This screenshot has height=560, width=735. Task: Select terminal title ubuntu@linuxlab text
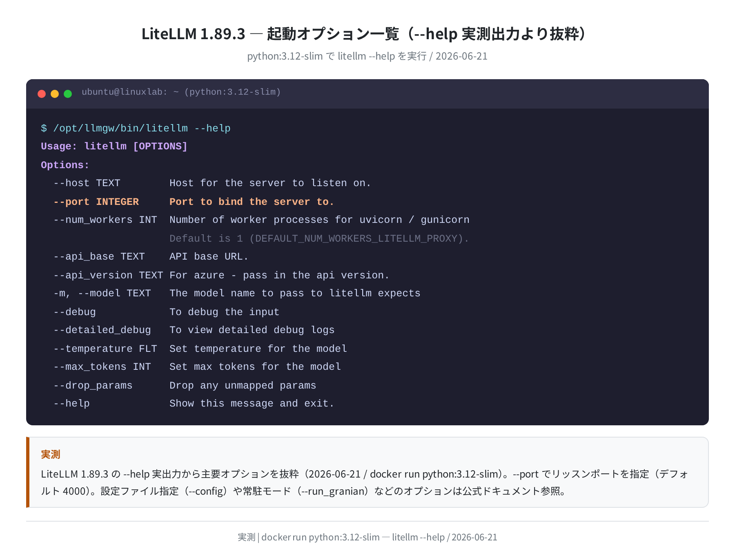tap(181, 92)
